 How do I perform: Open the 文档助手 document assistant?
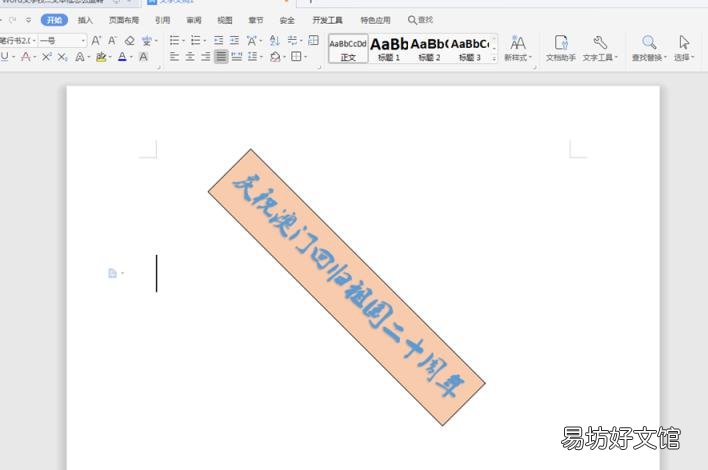pos(561,48)
